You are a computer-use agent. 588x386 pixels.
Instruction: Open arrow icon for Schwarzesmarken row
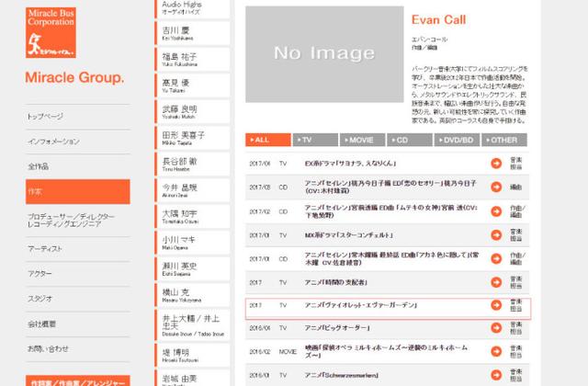[496, 375]
